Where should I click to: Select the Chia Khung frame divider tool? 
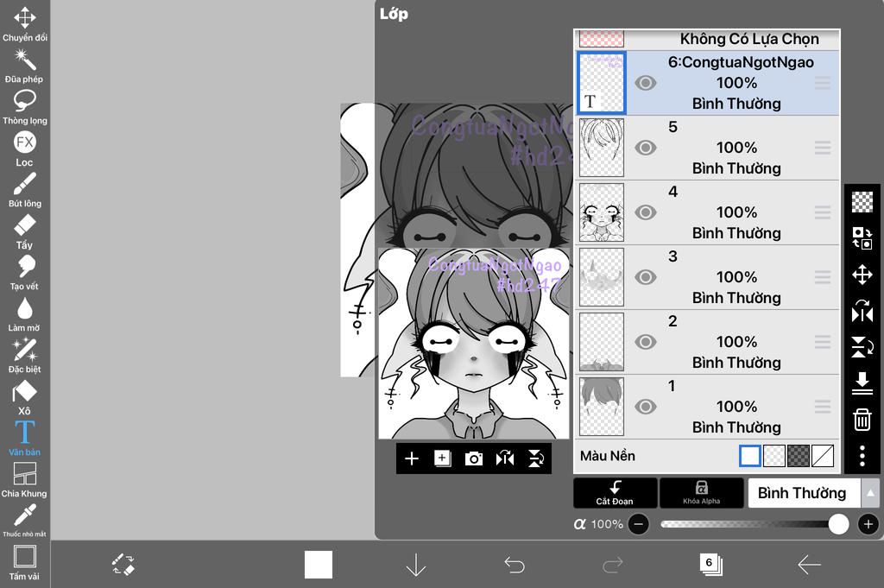25,480
